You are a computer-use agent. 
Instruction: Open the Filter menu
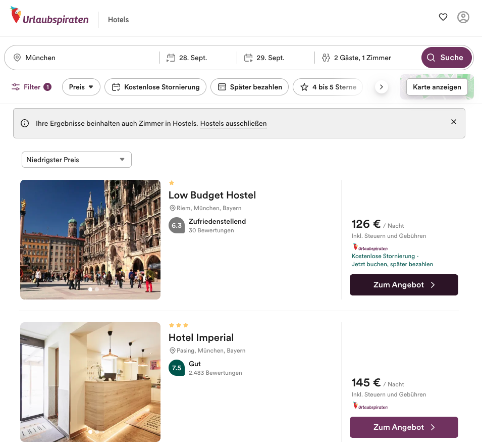coord(31,87)
